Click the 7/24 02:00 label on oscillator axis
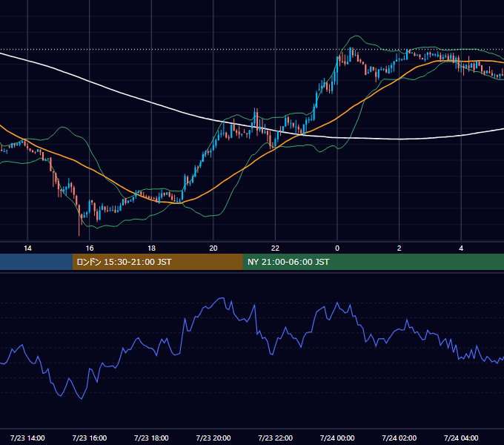The image size is (504, 445). pos(399,438)
